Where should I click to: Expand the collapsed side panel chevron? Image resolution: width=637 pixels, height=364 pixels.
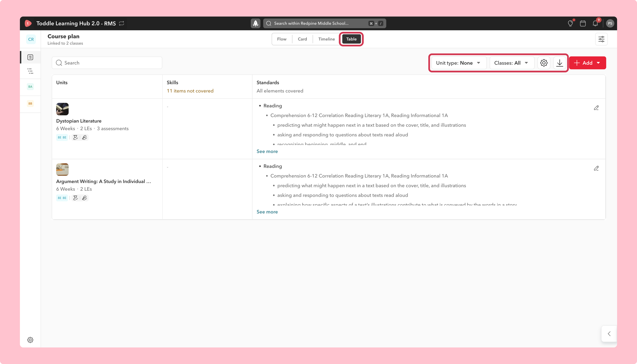coord(609,333)
